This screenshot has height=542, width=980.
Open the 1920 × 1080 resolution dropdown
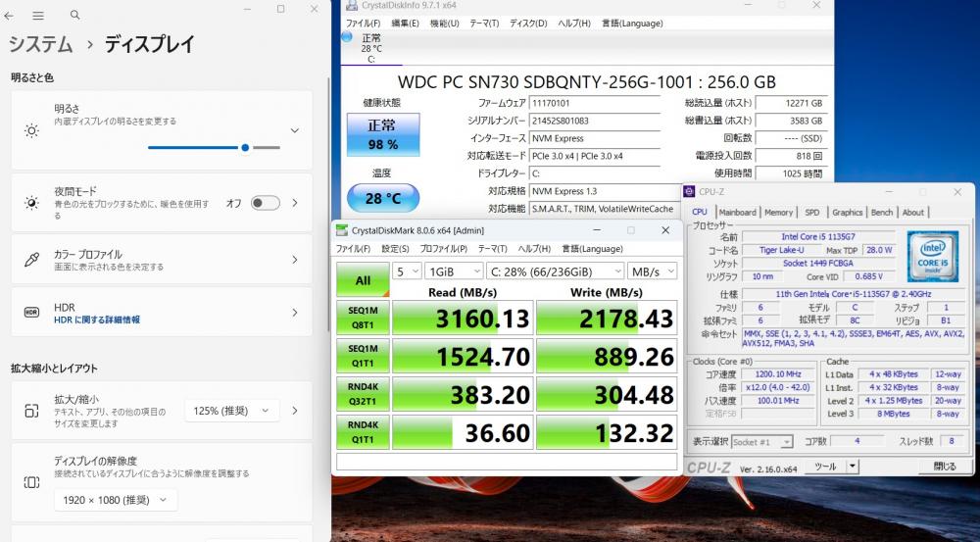click(x=116, y=500)
